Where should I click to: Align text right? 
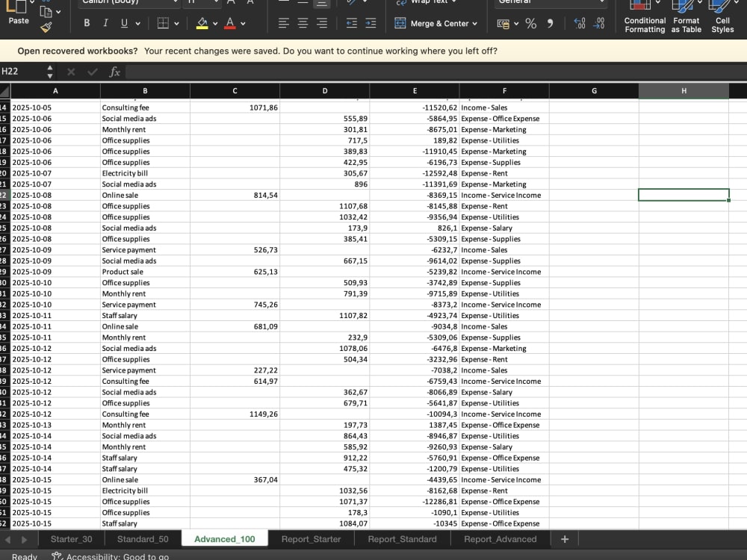322,23
